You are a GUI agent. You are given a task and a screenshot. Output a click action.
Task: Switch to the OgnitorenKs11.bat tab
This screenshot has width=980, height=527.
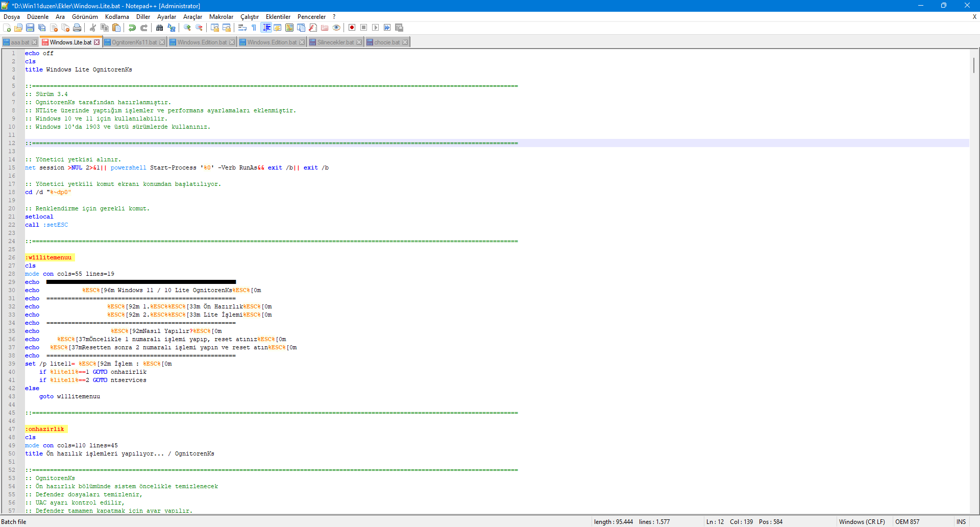click(x=134, y=42)
